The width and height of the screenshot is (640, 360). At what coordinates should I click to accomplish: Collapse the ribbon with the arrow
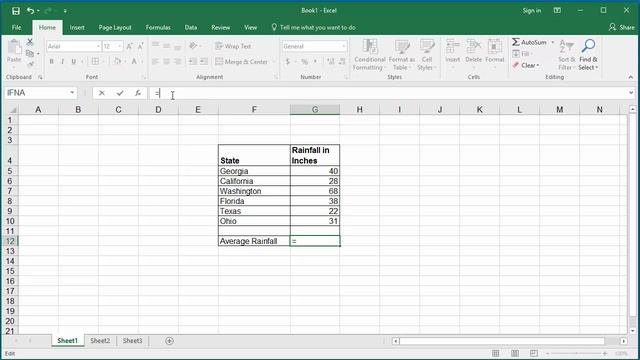(631, 77)
